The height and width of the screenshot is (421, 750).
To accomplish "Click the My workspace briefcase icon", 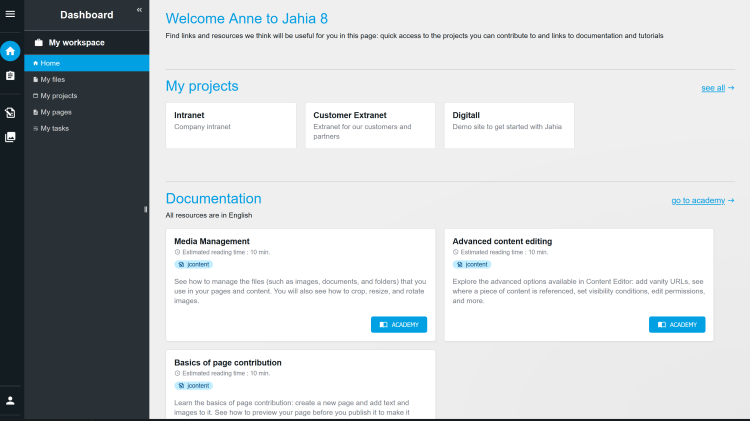I will tap(39, 43).
